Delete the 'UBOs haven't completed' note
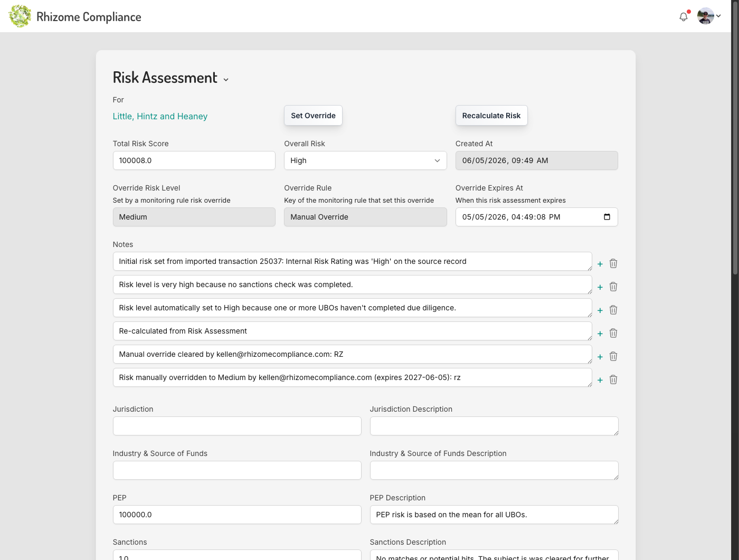739x560 pixels. click(613, 310)
